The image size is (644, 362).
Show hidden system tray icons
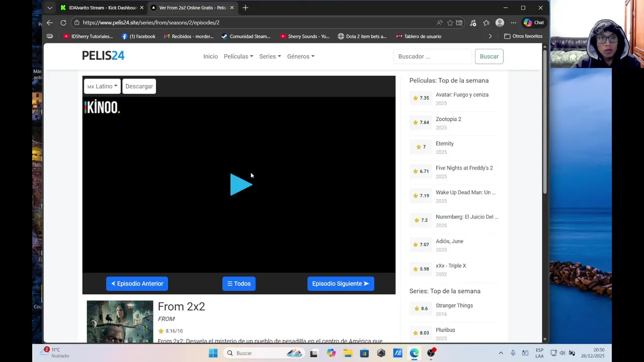click(501, 353)
